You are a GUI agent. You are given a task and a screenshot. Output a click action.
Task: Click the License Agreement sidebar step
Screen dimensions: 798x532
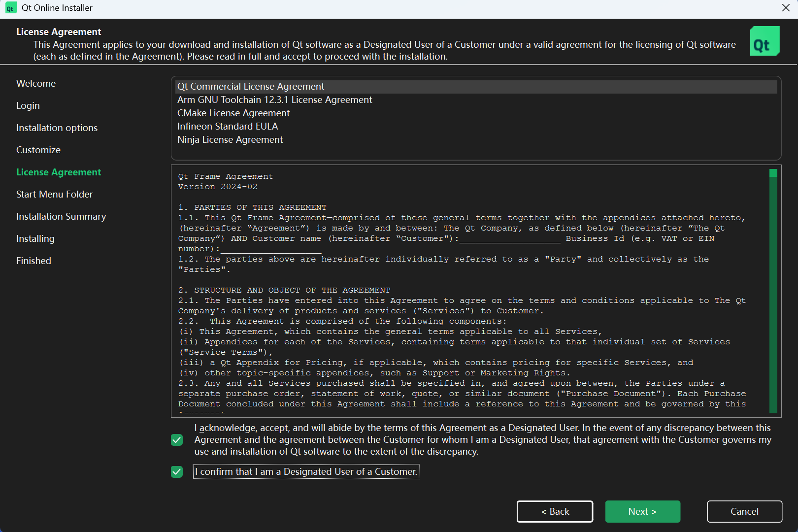tap(59, 172)
